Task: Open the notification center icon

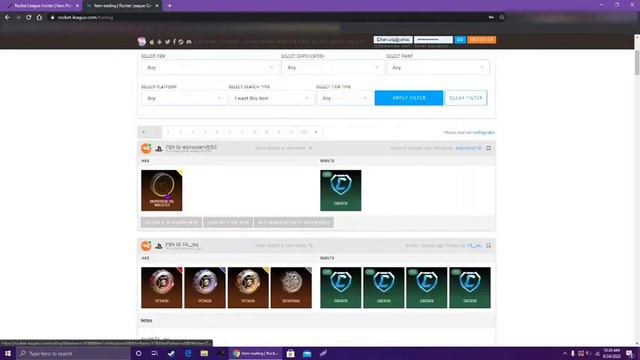Action: pyautogui.click(x=630, y=353)
